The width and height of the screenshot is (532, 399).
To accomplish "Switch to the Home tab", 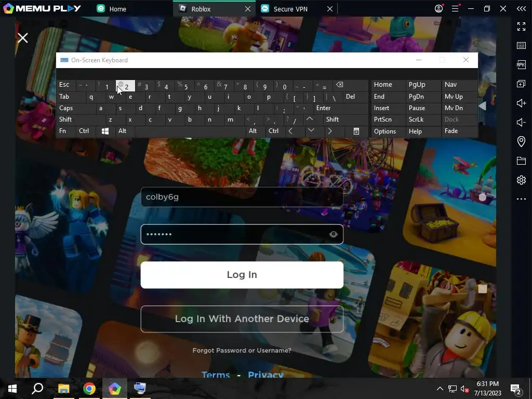I will (112, 9).
